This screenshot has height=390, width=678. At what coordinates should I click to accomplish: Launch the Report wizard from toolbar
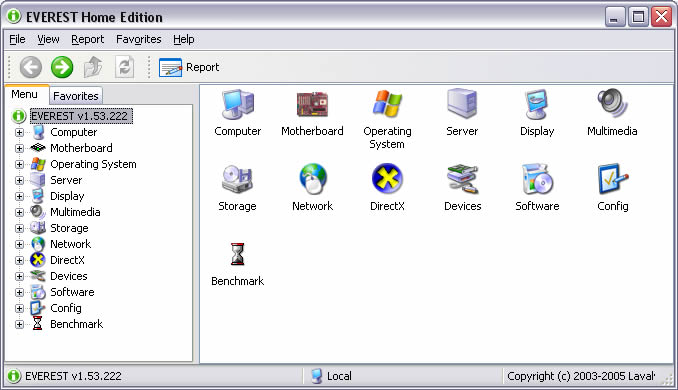pyautogui.click(x=189, y=67)
